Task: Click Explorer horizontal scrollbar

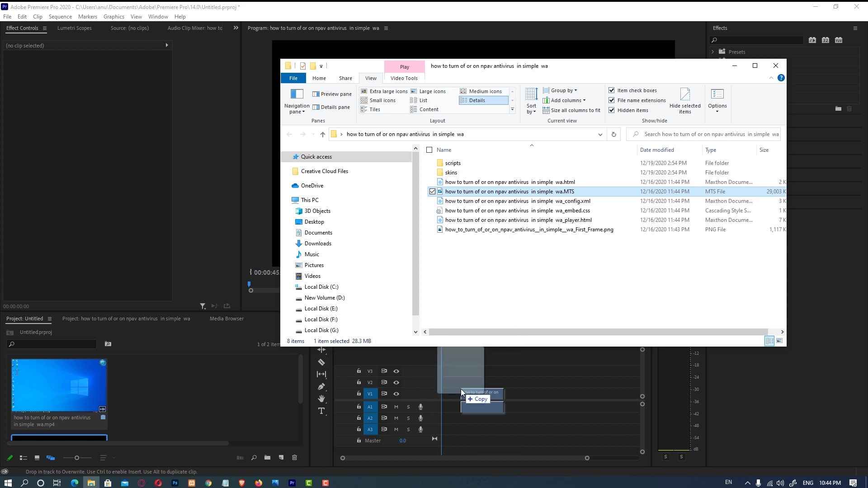Action: 598,332
